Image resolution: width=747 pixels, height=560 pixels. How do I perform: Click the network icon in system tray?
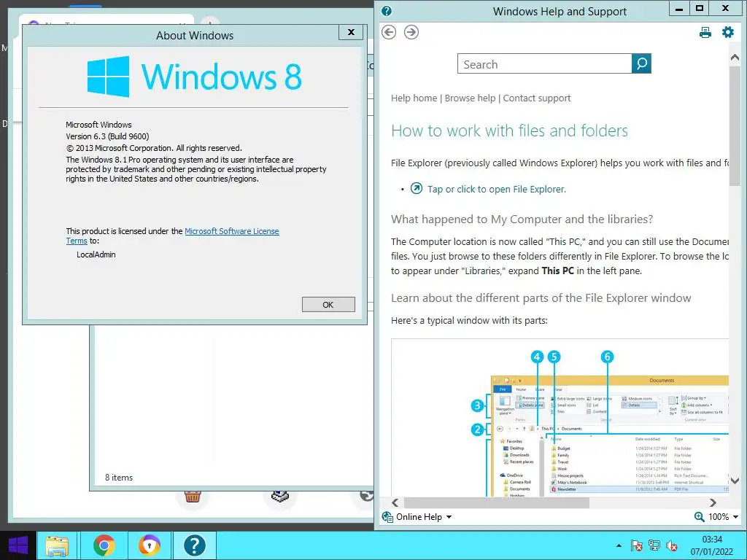(654, 545)
